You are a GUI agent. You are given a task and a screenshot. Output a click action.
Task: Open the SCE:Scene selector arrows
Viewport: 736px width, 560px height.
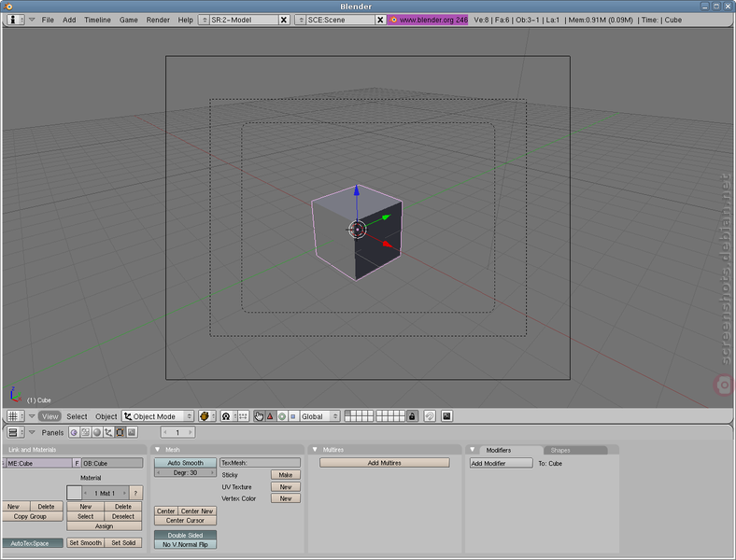pos(301,20)
